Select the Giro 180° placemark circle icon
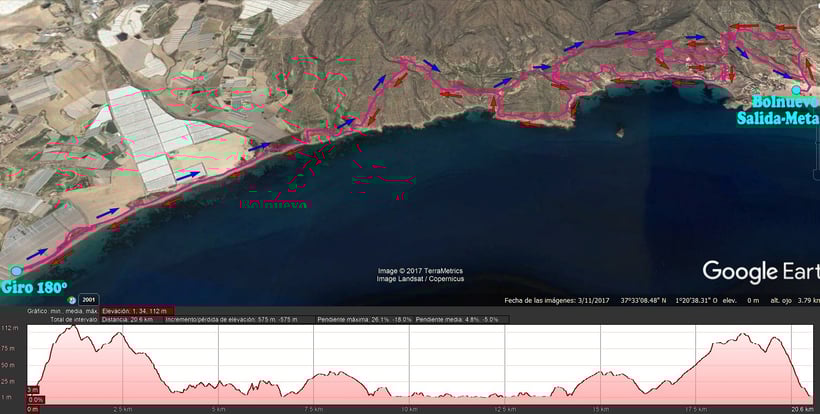The height and width of the screenshot is (414, 820). point(17,271)
